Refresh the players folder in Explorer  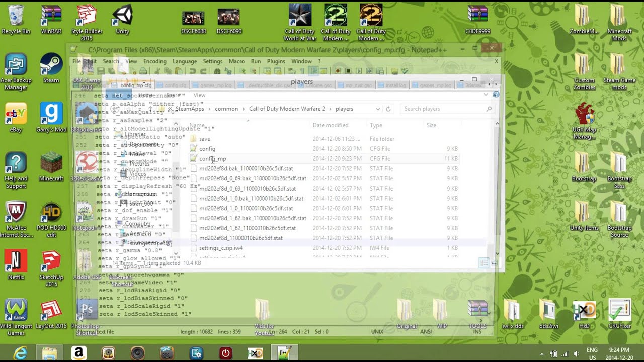click(x=388, y=109)
